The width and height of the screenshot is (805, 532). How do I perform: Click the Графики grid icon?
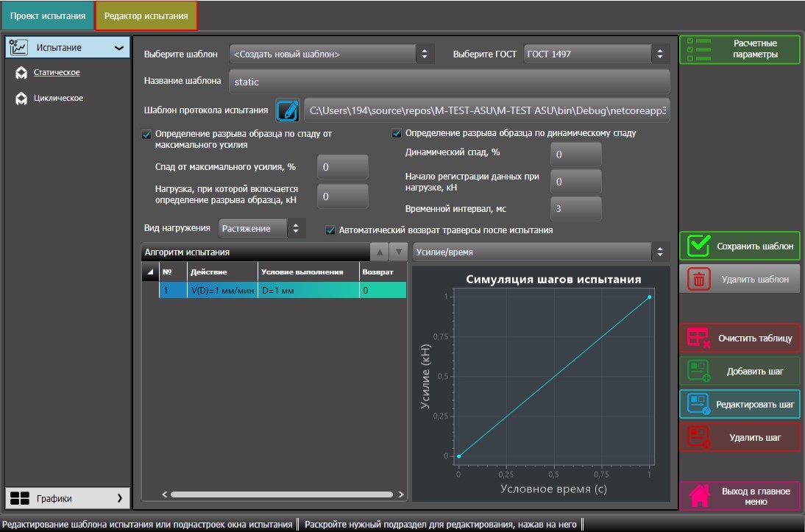coord(20,498)
